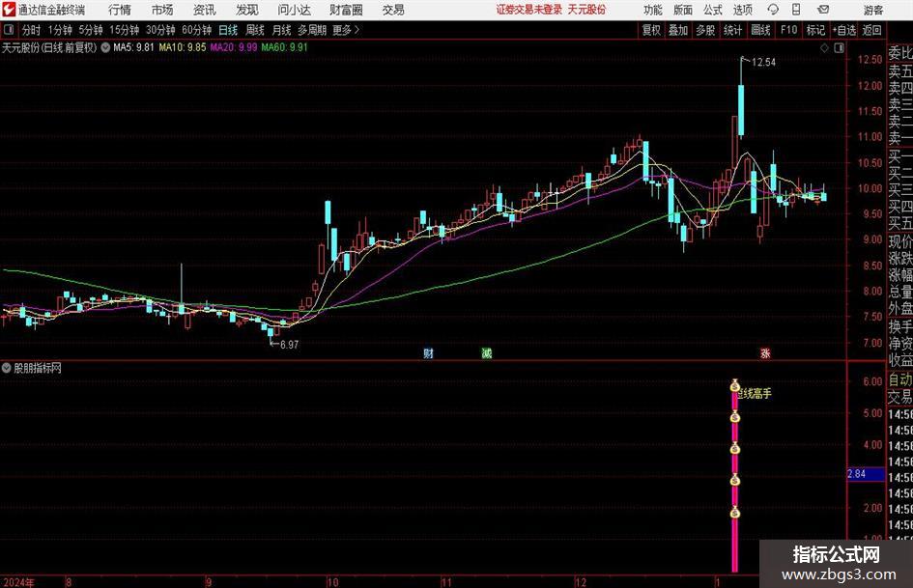
Task: Open the 选项 menu
Action: tap(742, 10)
